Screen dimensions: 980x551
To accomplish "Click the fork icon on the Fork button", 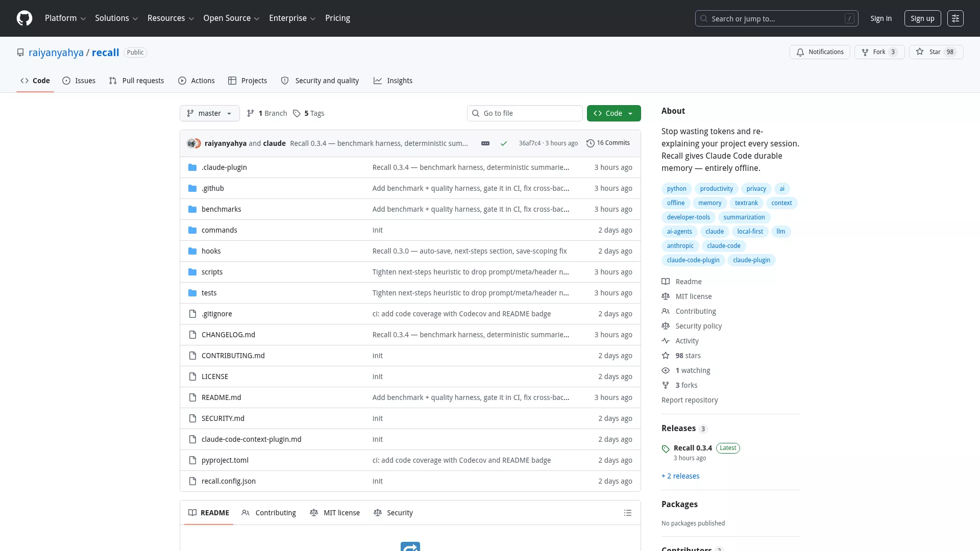I will tap(865, 52).
